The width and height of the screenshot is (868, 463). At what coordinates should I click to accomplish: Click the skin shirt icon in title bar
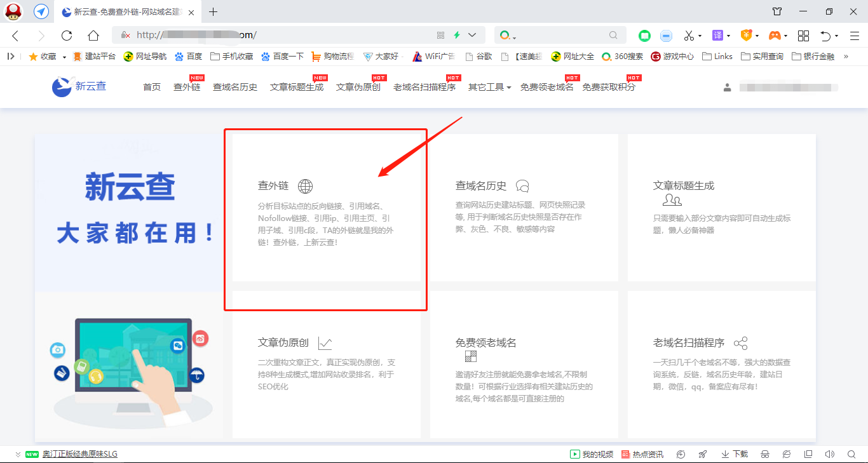777,11
